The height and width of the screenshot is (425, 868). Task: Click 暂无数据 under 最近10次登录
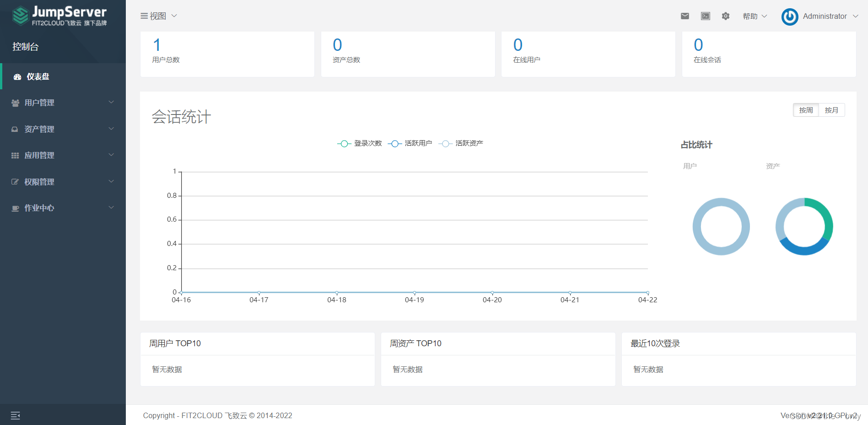[x=648, y=370]
